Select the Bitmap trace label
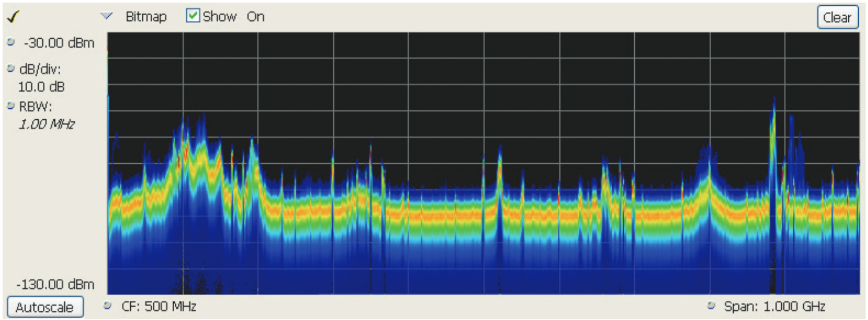This screenshot has height=320, width=868. click(146, 17)
